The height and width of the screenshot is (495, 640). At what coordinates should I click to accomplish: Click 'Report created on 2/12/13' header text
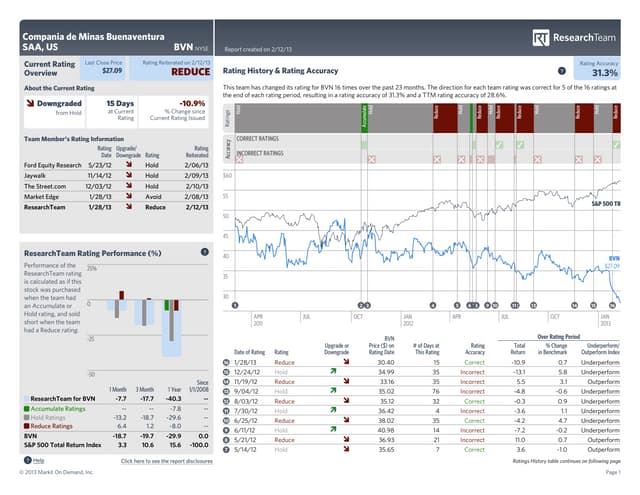point(258,49)
